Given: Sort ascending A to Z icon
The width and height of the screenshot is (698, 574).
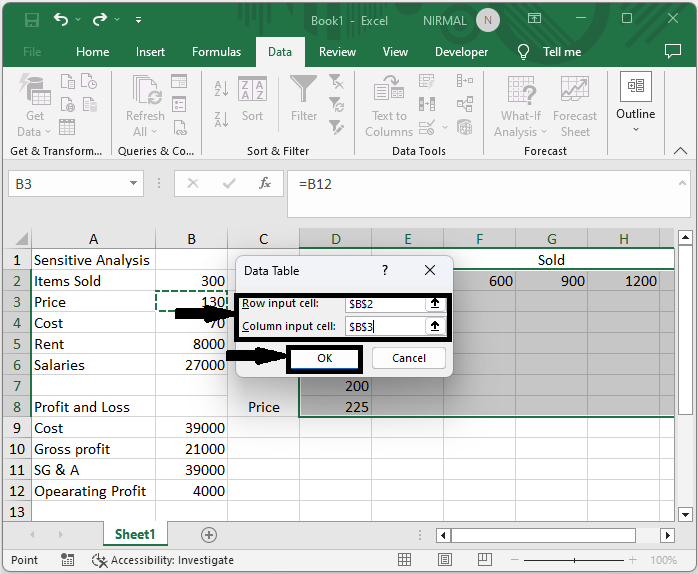Looking at the screenshot, I should point(222,89).
